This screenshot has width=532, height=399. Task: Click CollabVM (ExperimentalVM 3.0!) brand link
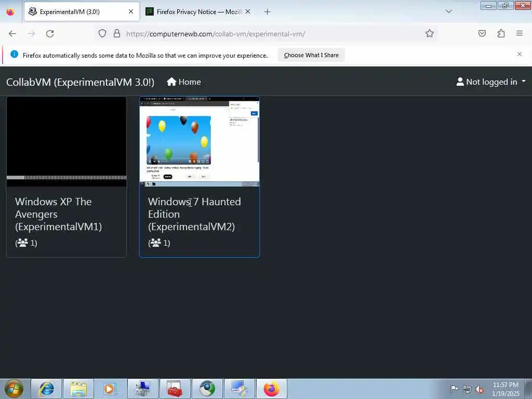tap(80, 82)
